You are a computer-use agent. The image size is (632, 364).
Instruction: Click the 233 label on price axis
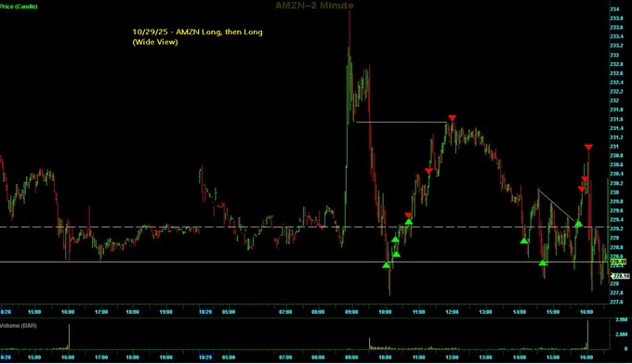[x=614, y=55]
